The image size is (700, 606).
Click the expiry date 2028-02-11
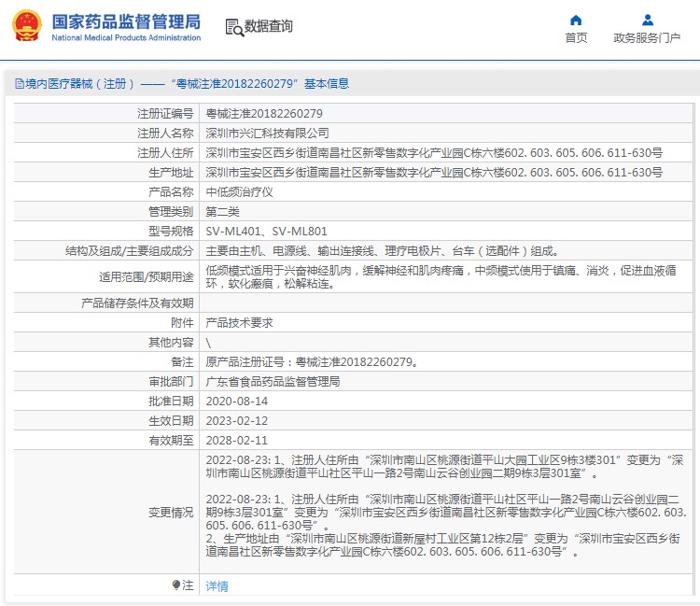coord(236,440)
